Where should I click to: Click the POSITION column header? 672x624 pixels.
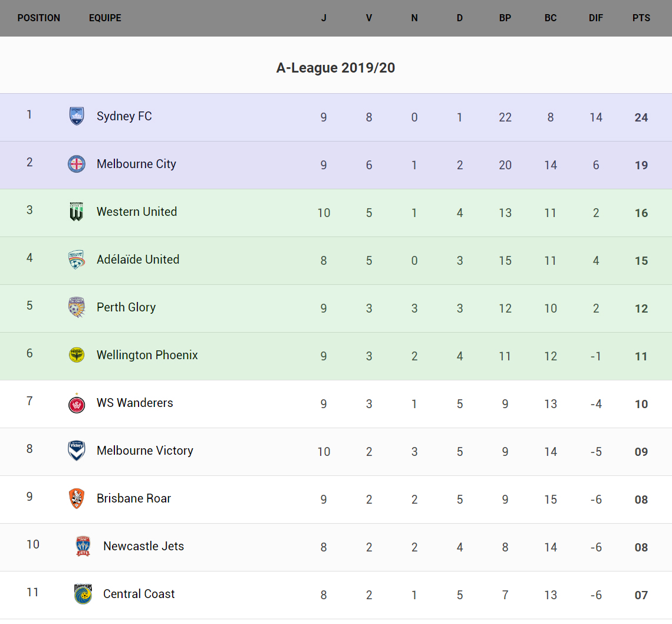coord(39,18)
